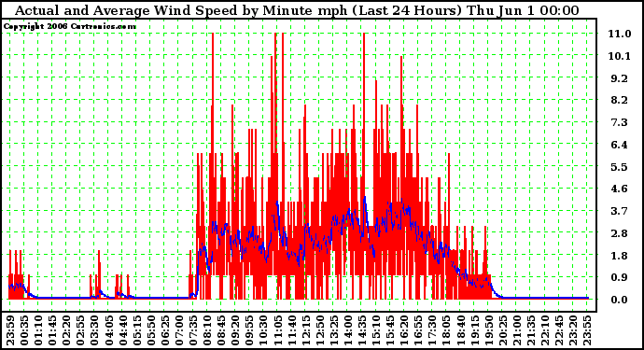Click the 15:10 time label
This screenshot has height=350, width=644.
376,330
